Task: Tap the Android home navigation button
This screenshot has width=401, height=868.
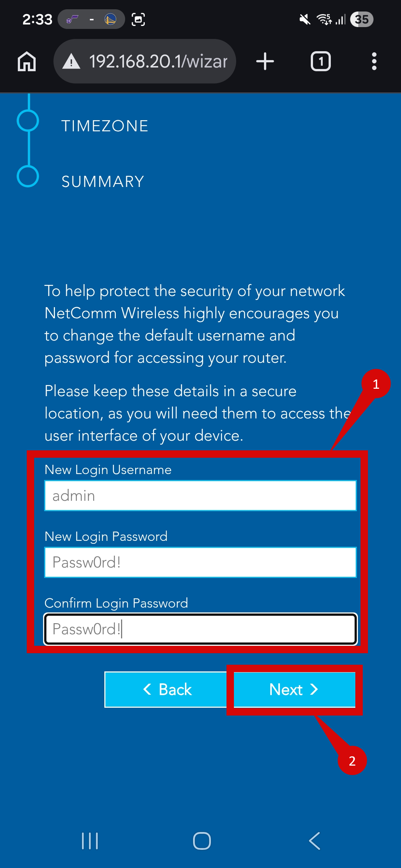Action: pyautogui.click(x=202, y=841)
